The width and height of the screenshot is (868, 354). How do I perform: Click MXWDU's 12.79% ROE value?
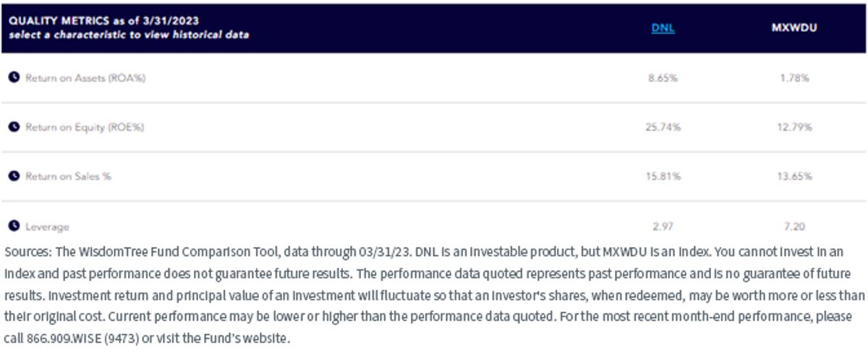point(794,127)
